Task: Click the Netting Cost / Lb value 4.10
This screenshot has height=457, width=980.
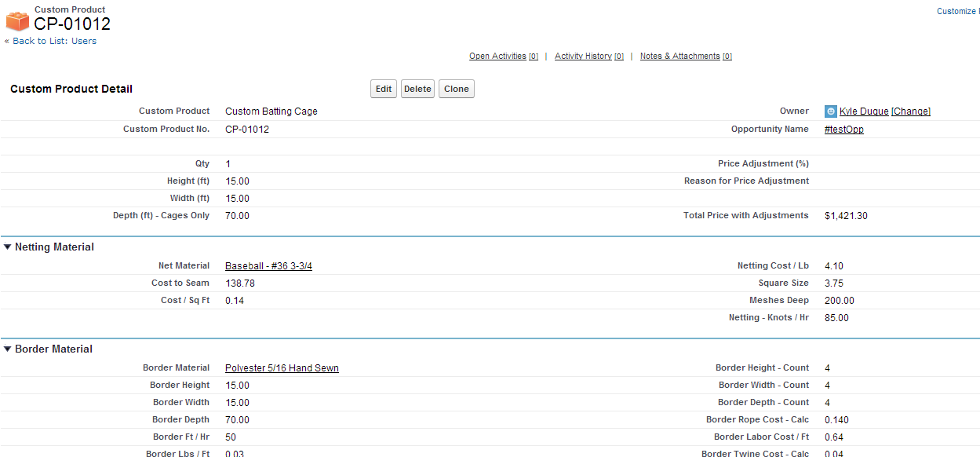Action: (x=834, y=265)
